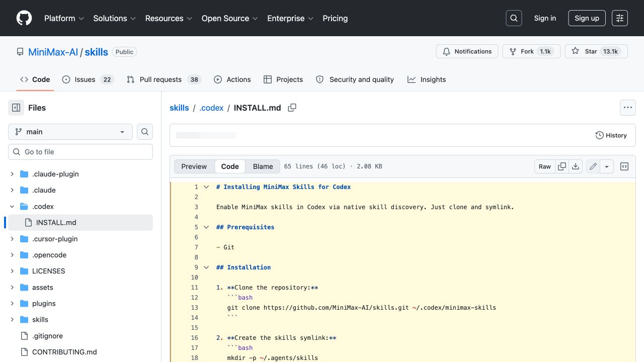
Task: Switch to Blame view
Action: pos(263,166)
